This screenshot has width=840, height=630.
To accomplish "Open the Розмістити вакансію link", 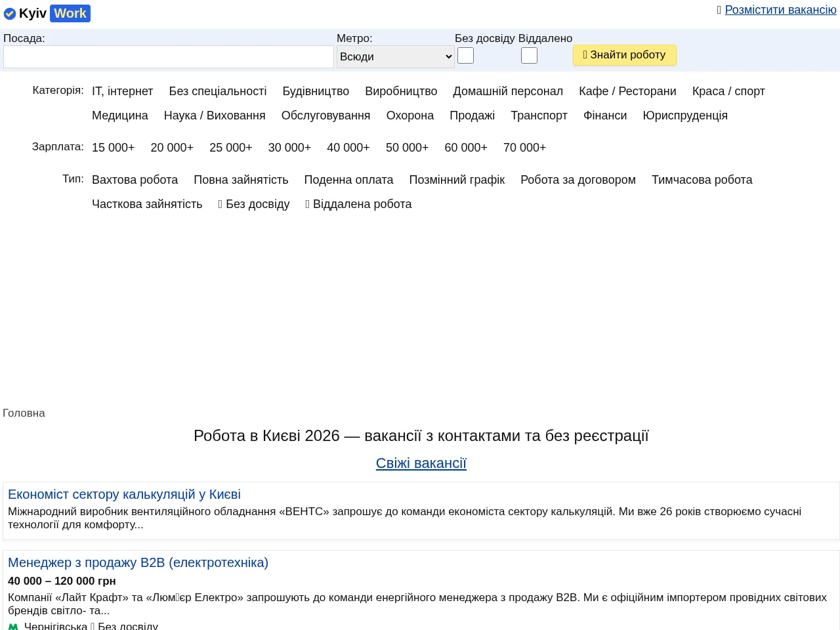I will coord(781,10).
